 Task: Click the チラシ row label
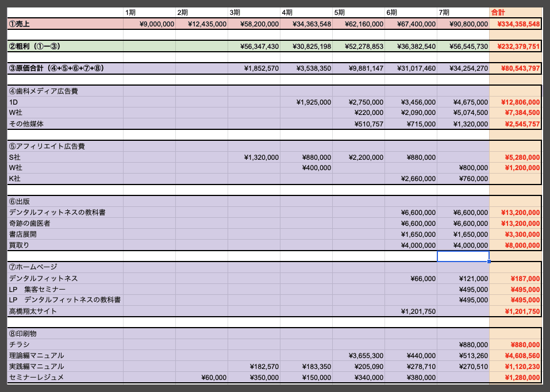66,345
